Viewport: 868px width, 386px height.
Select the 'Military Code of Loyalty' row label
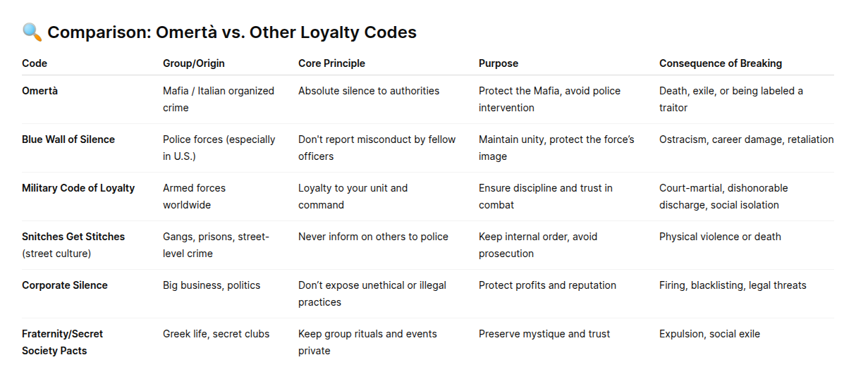coord(78,188)
